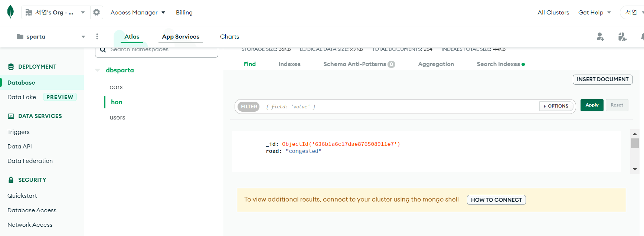Select the Indexes tab
Viewport: 644px width, 236px height.
tap(290, 64)
